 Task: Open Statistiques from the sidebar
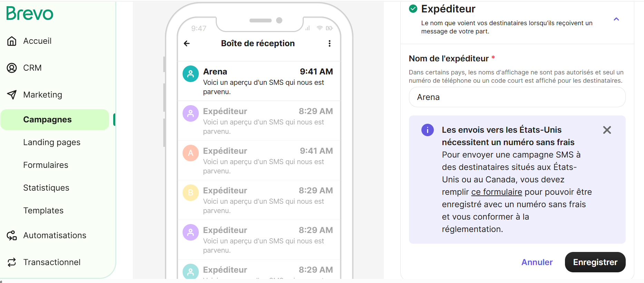click(x=46, y=188)
